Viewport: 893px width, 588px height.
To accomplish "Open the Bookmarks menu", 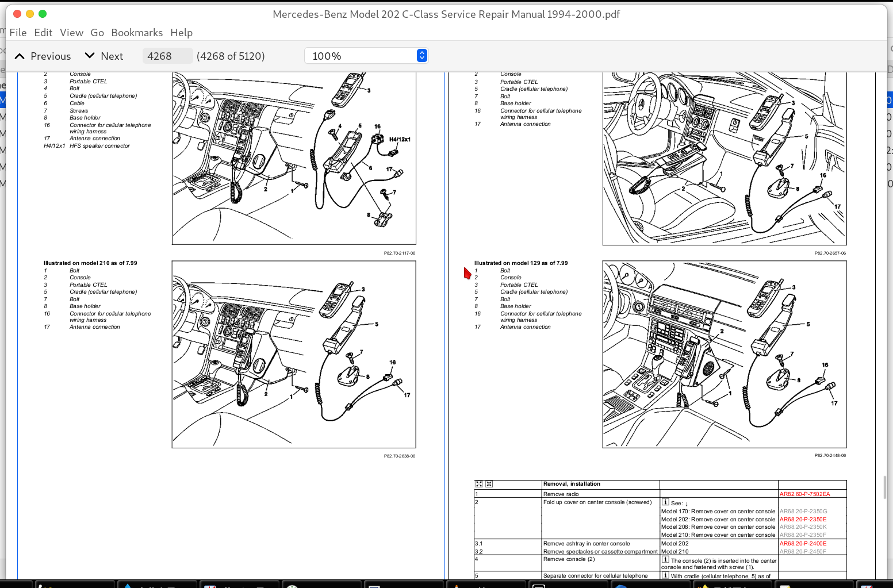I will [x=137, y=33].
